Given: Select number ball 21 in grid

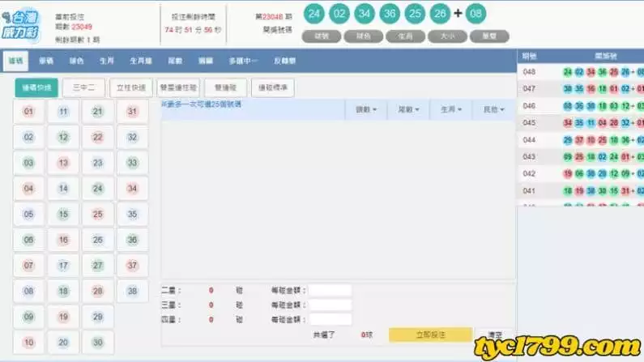Looking at the screenshot, I should pyautogui.click(x=97, y=111).
